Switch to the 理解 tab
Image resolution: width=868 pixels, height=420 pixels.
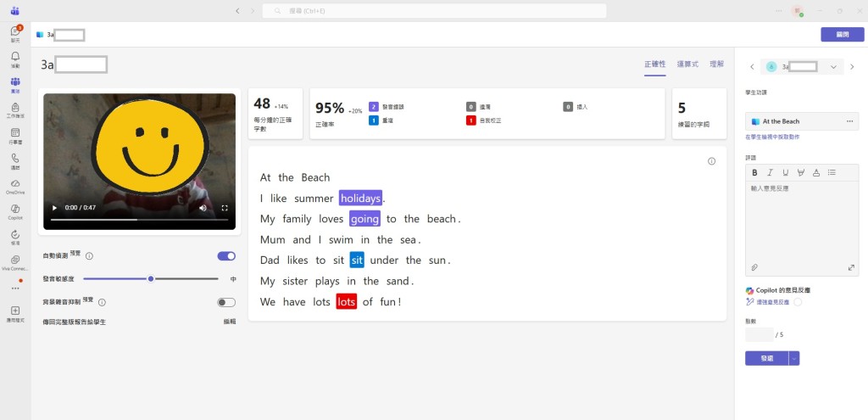pyautogui.click(x=716, y=64)
